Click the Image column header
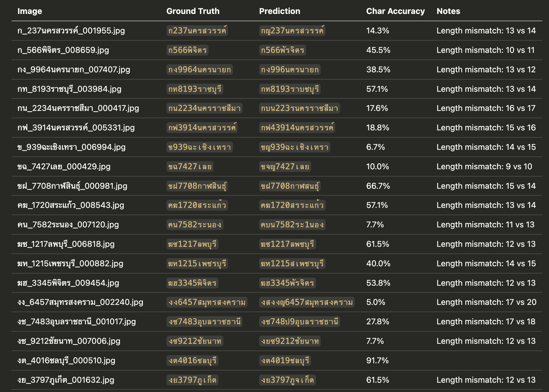549x392 pixels. (x=30, y=11)
